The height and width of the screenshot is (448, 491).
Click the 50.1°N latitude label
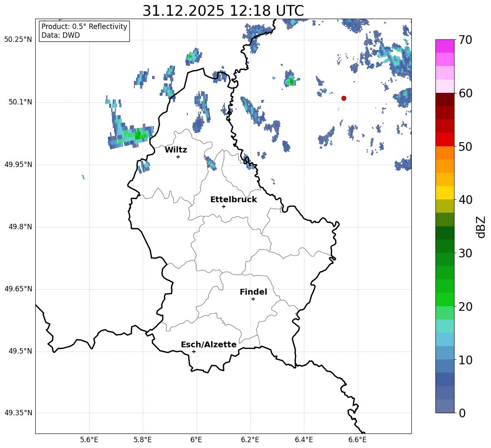pyautogui.click(x=20, y=102)
